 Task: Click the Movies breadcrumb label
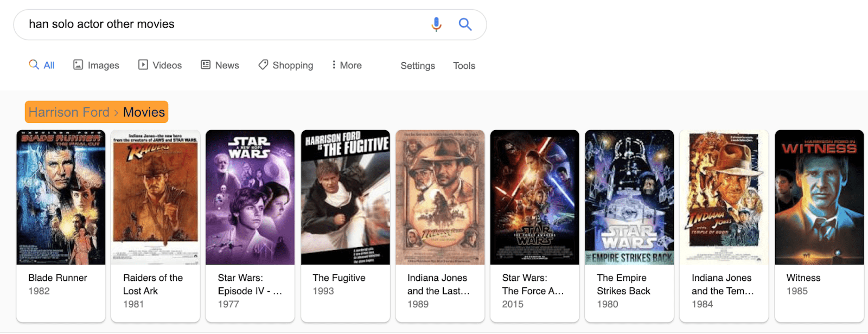[144, 112]
